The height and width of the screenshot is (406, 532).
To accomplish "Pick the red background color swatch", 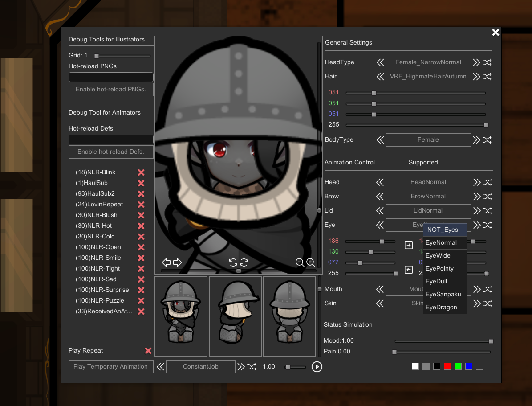I will click(x=447, y=367).
